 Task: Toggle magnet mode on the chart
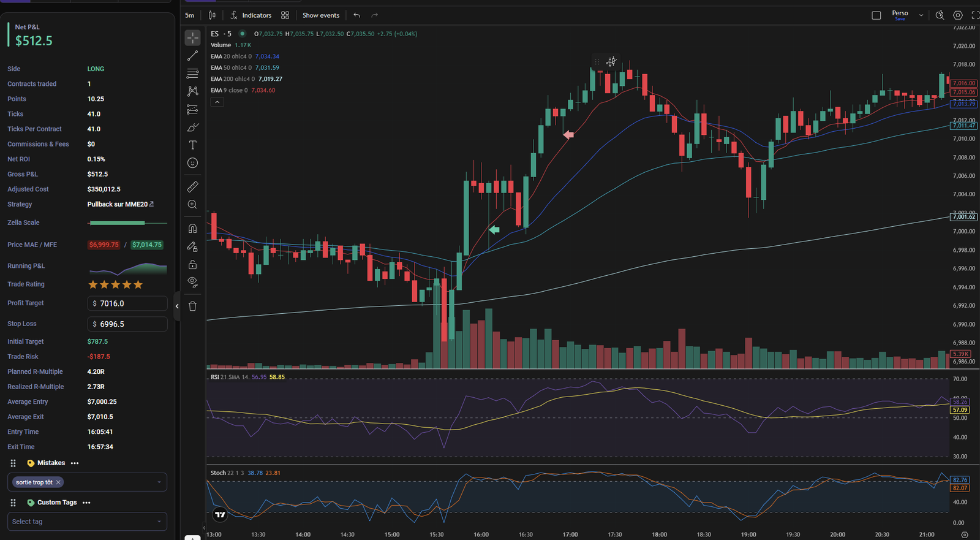coord(192,229)
